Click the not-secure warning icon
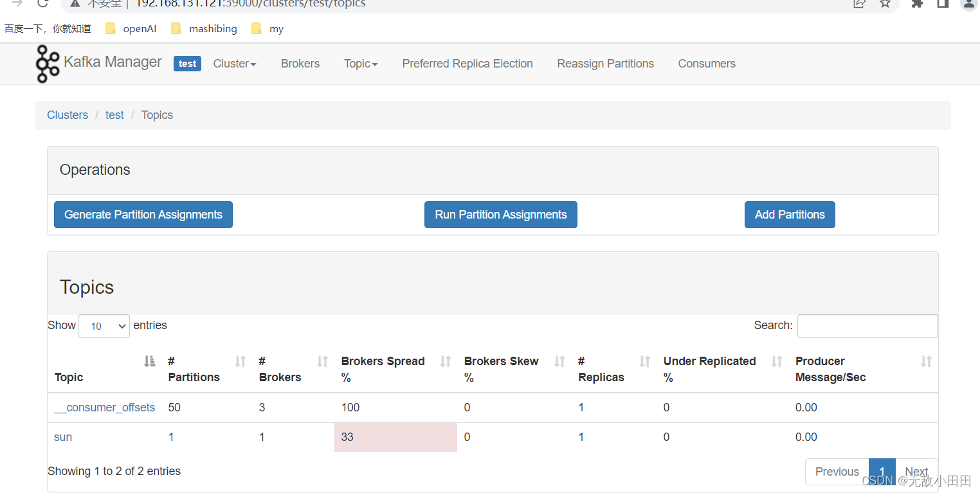 point(75,3)
